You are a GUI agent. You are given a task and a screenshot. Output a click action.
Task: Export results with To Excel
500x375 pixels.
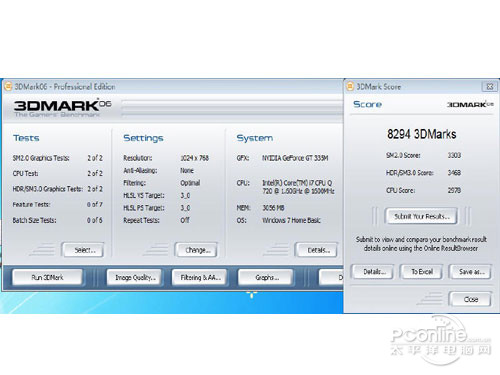coord(422,272)
